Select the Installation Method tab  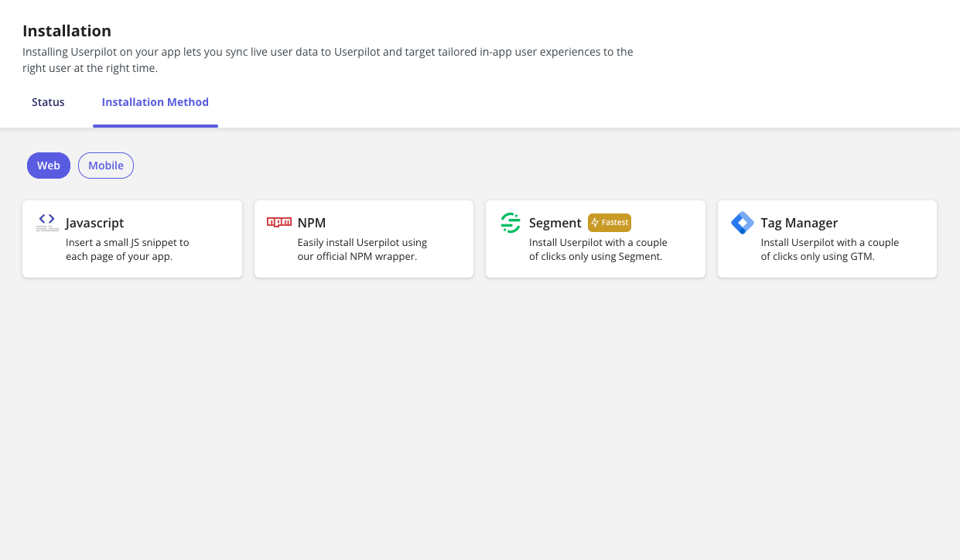[x=155, y=102]
